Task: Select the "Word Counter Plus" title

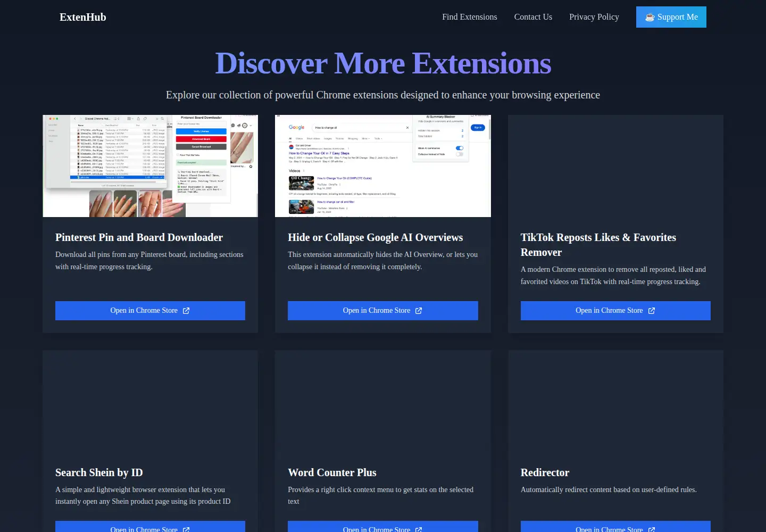Action: [332, 472]
